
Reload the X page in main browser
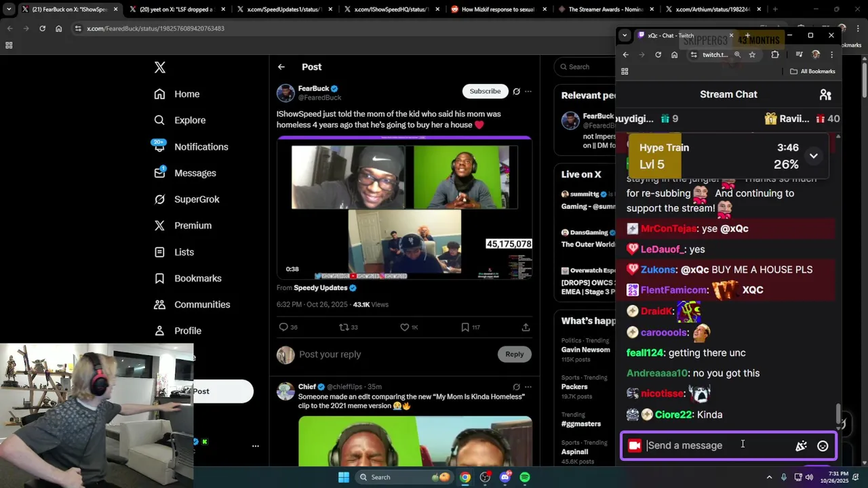(x=42, y=28)
